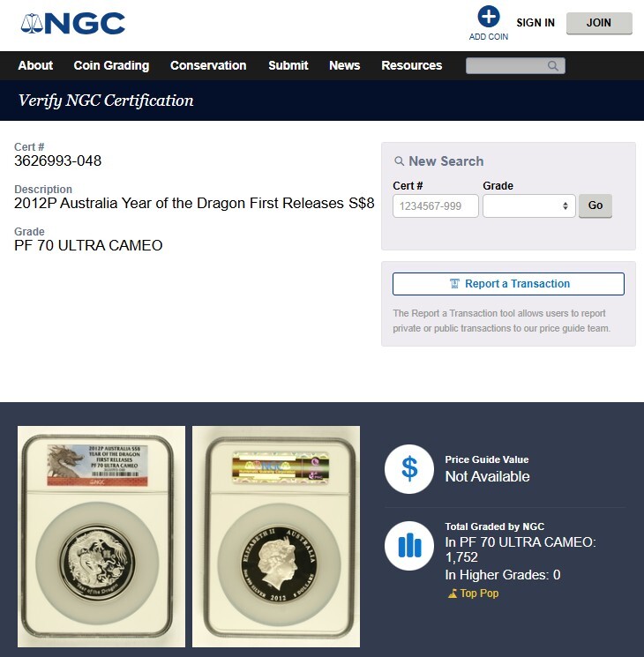644x657 pixels.
Task: Open the Coin Grading menu
Action: (111, 65)
